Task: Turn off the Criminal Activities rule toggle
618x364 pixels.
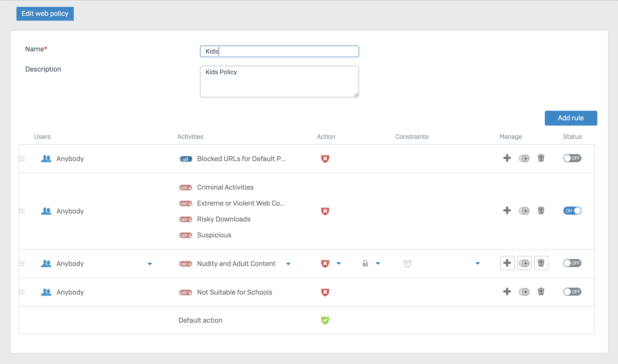Action: coord(572,211)
